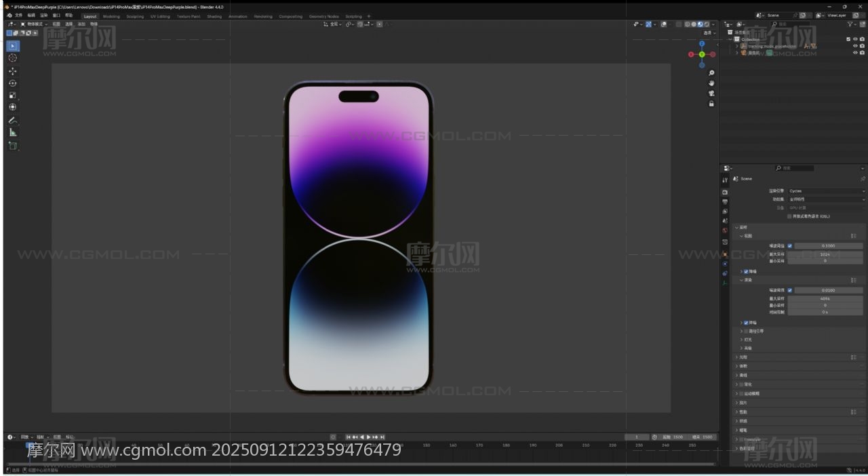Toggle Collection exclude checkbox in outliner
868x476 pixels.
pos(848,39)
